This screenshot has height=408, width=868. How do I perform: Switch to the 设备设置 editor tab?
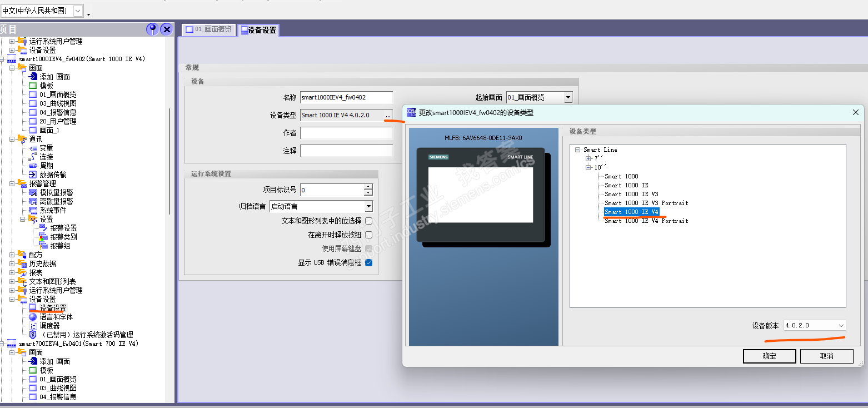258,30
